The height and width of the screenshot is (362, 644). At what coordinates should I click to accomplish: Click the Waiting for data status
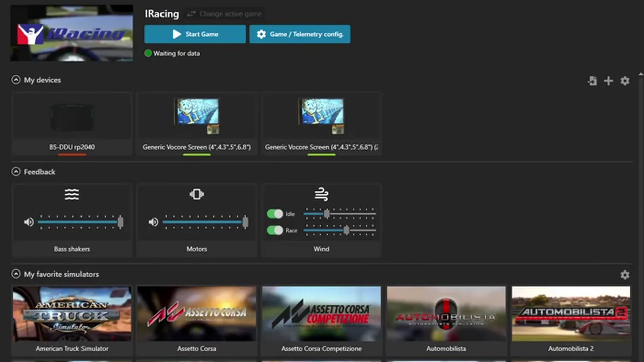[x=177, y=53]
